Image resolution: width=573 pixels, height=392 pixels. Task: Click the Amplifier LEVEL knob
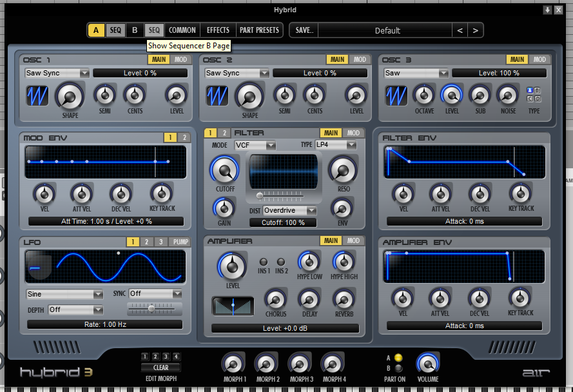pos(232,266)
